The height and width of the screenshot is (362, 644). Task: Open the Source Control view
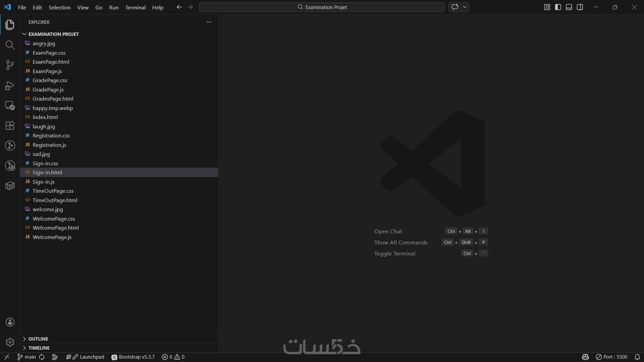[10, 65]
